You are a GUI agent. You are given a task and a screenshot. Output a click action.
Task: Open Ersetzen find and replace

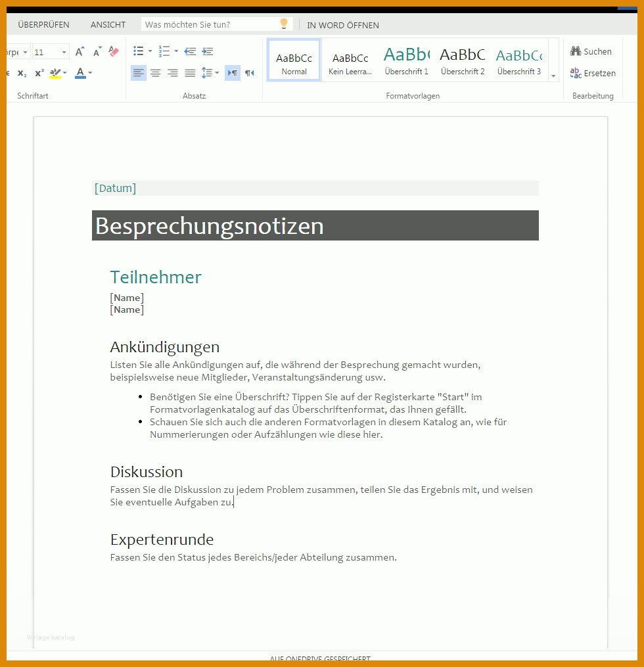point(593,73)
